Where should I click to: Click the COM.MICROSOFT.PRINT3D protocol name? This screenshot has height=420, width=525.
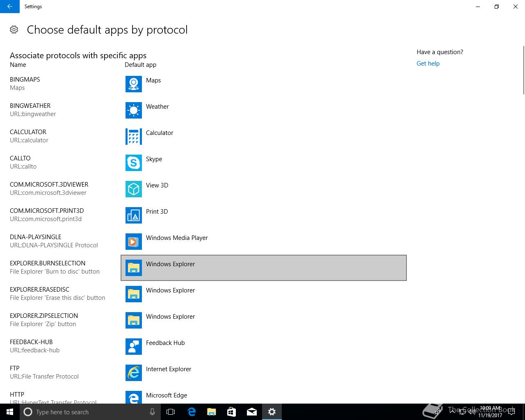tap(47, 211)
